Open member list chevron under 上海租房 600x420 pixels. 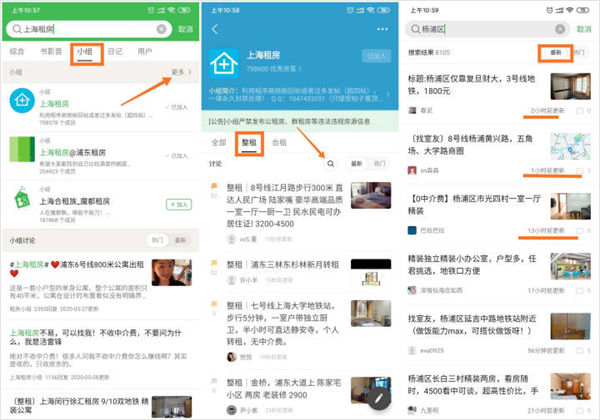pos(300,69)
